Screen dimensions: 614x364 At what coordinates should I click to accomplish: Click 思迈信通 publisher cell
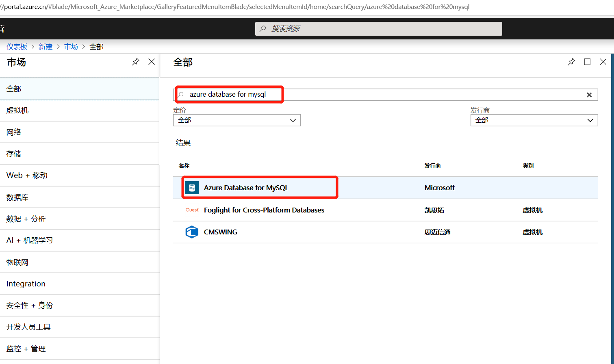[438, 232]
